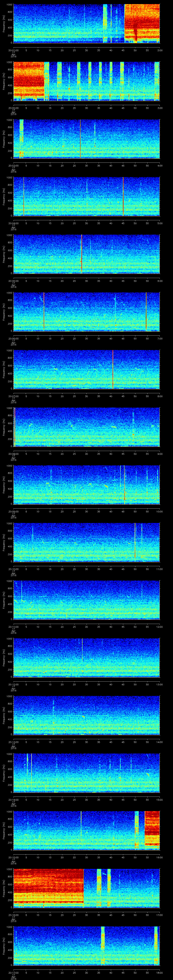
Task: Click the 20:05:00 time axis label
Action: [13, 281]
